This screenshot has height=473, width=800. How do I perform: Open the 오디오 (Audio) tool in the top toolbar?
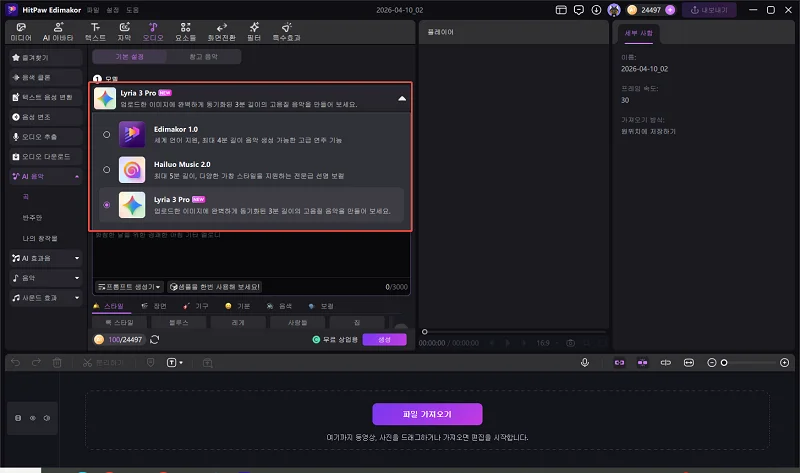click(153, 32)
